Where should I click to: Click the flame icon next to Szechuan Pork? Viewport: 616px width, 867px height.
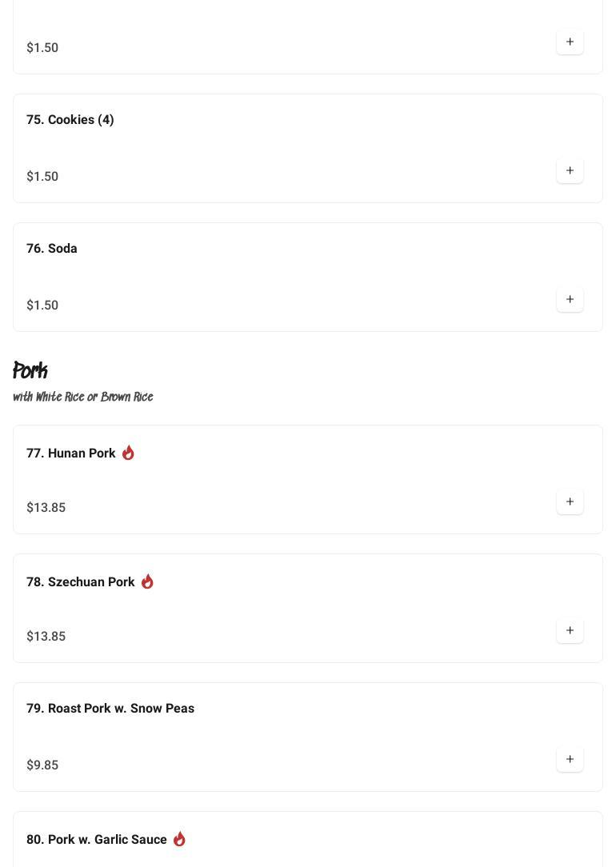point(147,581)
